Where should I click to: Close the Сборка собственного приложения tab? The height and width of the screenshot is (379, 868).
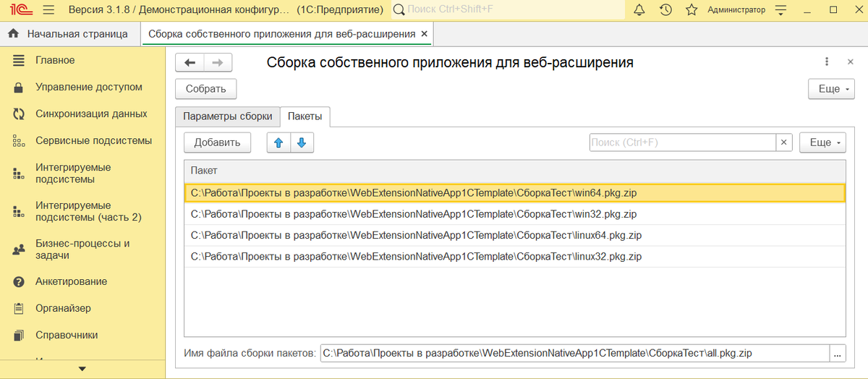point(424,34)
